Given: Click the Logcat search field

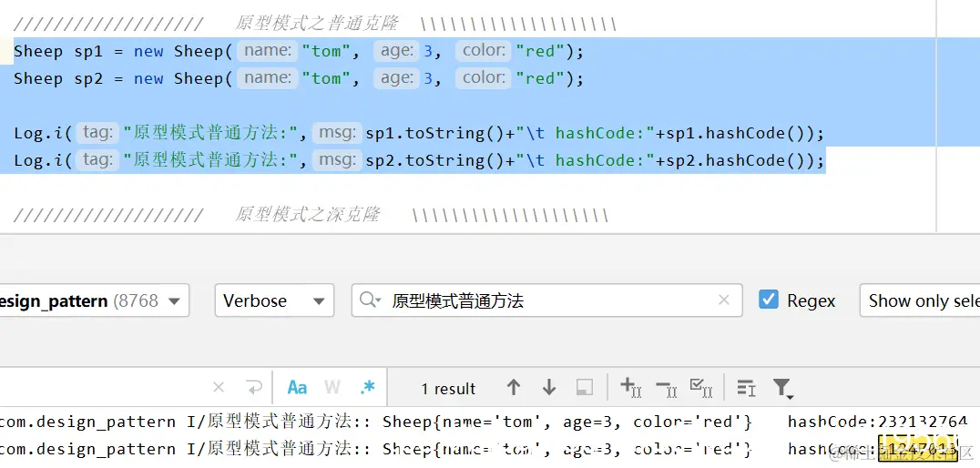Looking at the screenshot, I should 546,300.
